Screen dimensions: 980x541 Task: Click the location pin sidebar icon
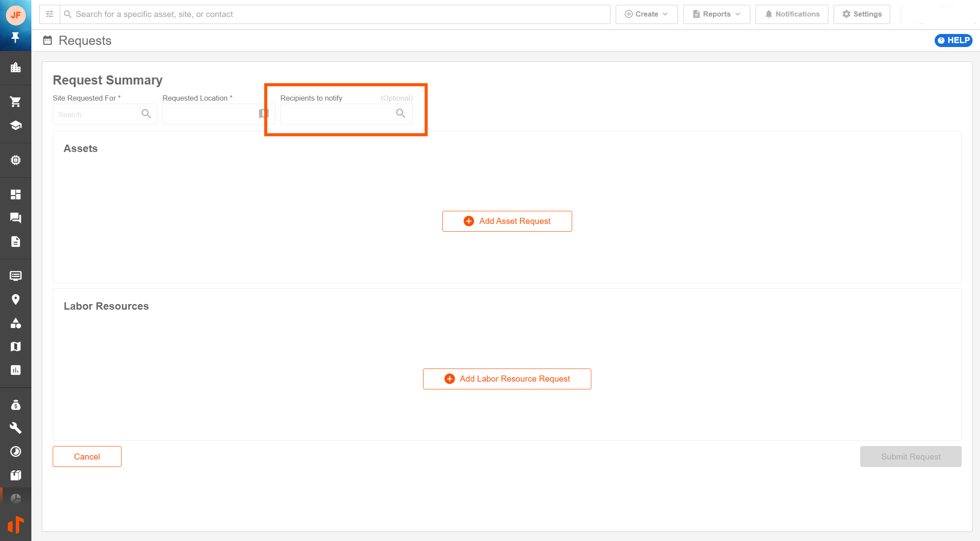tap(15, 299)
